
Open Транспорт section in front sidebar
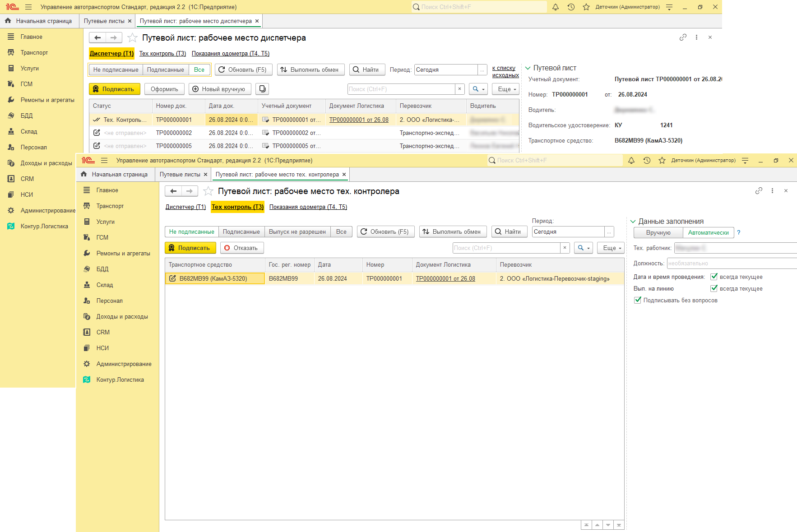point(110,206)
